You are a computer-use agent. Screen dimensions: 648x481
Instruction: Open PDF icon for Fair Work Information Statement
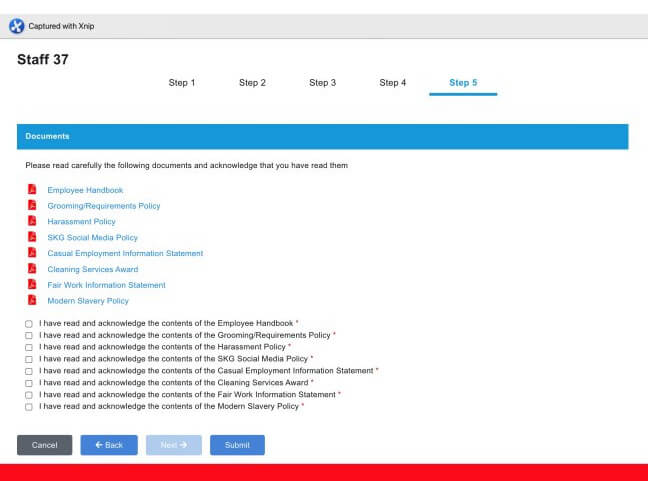point(32,285)
